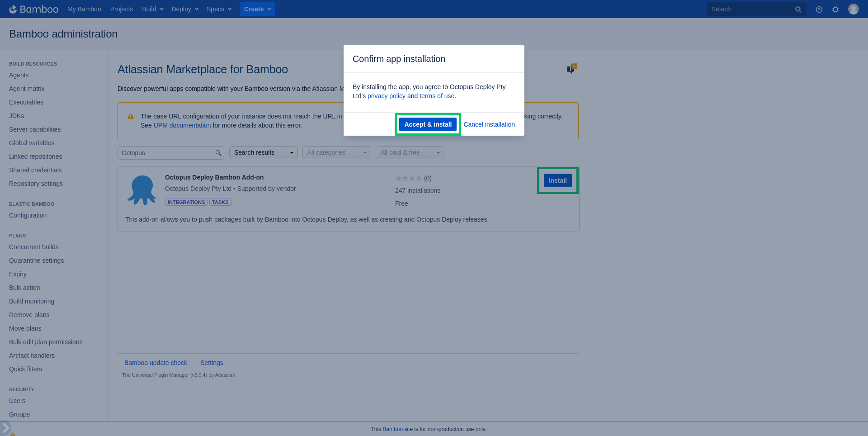Open Bulk action in sidebar

pyautogui.click(x=24, y=288)
